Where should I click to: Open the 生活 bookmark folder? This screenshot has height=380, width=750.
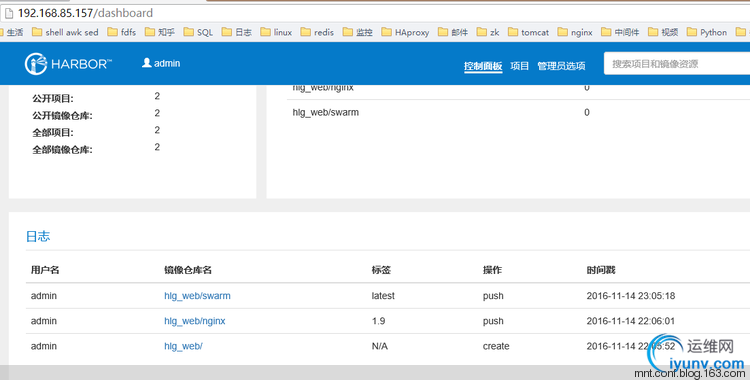click(11, 32)
